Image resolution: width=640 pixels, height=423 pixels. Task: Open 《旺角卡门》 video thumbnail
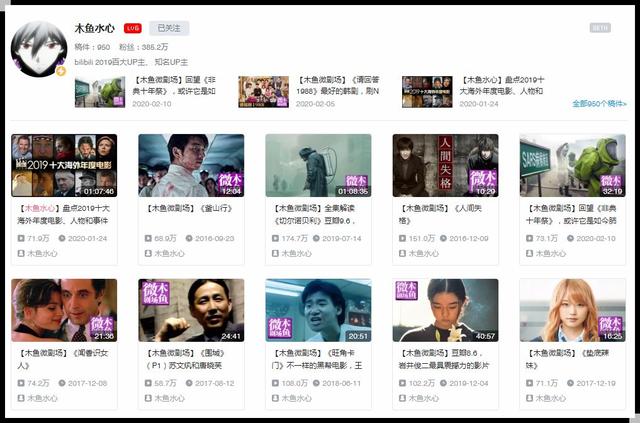318,310
